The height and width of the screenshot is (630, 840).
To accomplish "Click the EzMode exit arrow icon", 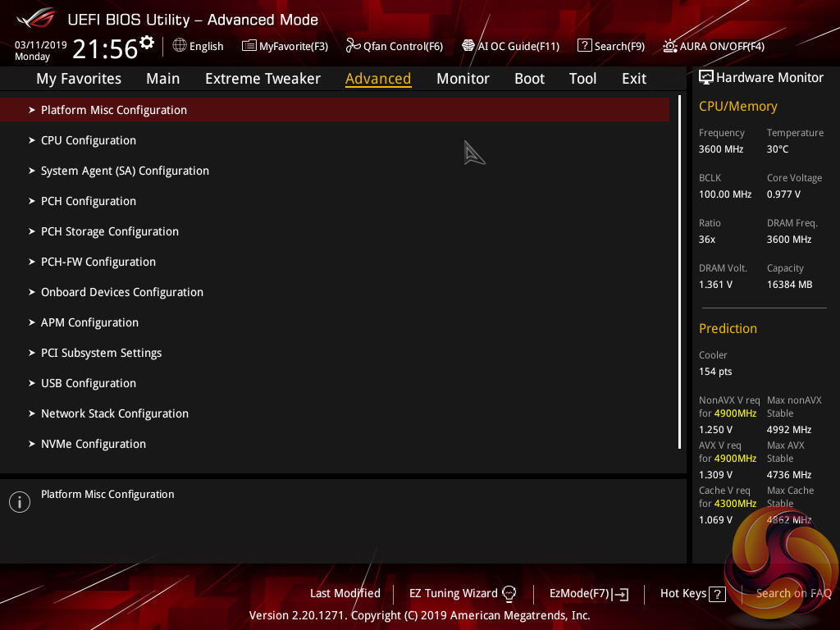I will (620, 594).
